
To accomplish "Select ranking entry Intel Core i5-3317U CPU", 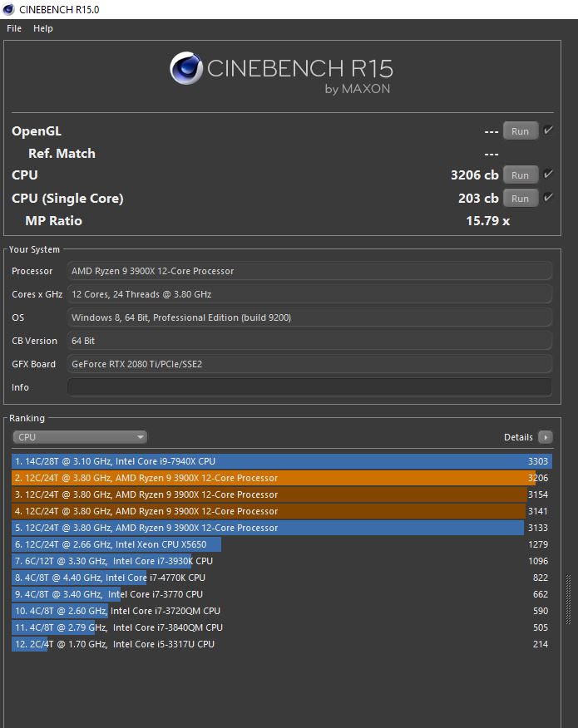I will [282, 644].
